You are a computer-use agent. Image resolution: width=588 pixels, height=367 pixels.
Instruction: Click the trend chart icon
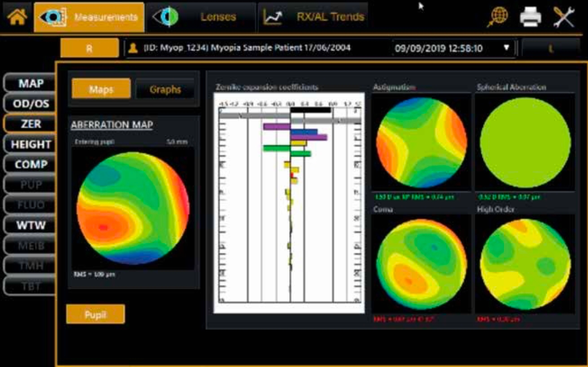coord(272,17)
